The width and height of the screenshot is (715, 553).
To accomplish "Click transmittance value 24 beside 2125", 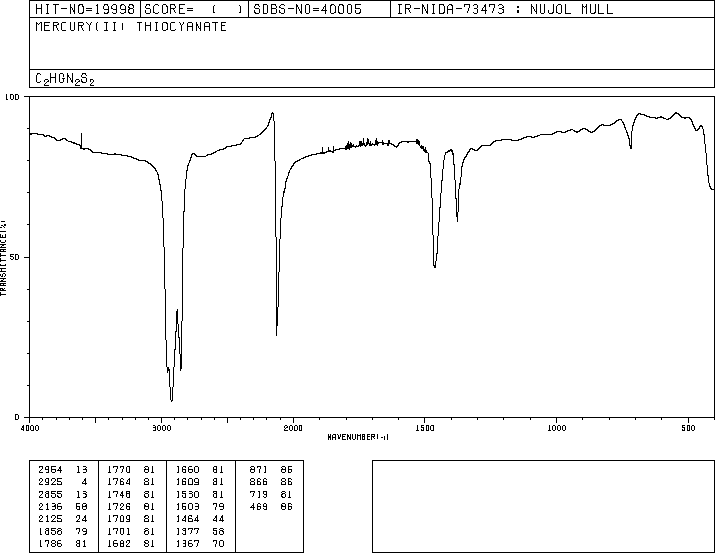I will [x=82, y=519].
